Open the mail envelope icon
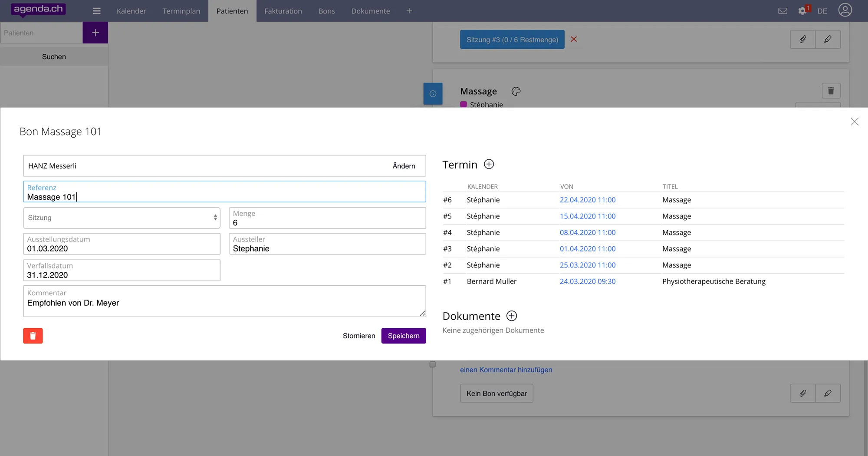Viewport: 868px width, 456px height. point(783,11)
